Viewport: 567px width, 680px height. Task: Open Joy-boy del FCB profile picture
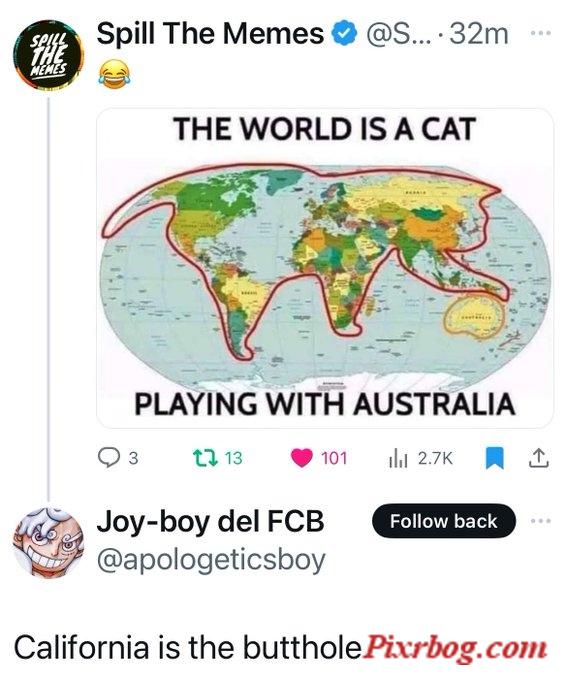(x=48, y=542)
